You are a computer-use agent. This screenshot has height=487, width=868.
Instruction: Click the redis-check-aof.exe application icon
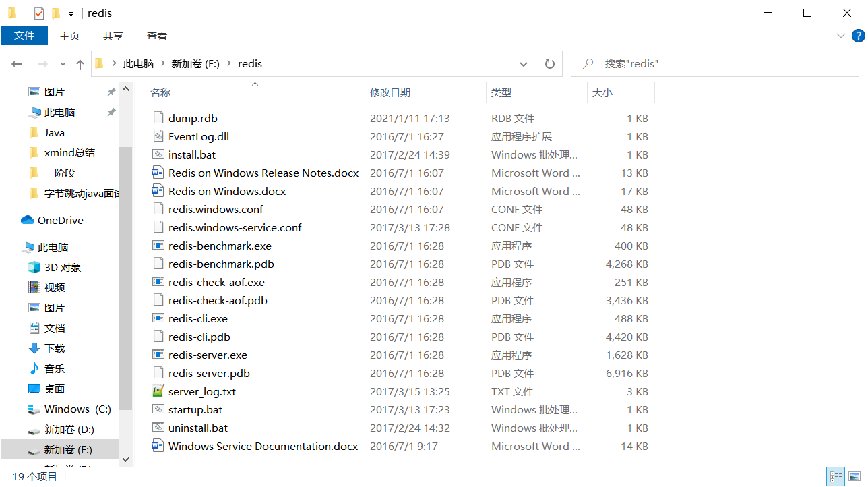click(158, 282)
